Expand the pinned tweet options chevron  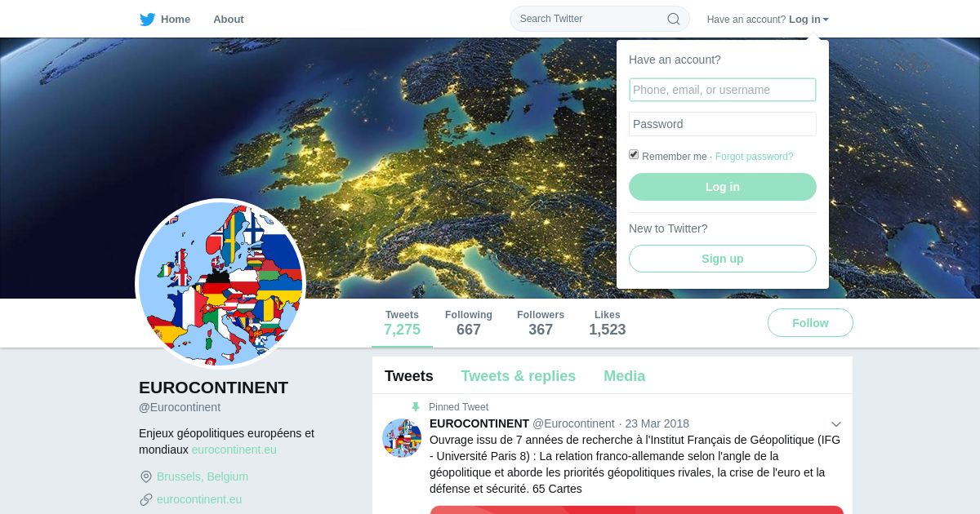[836, 424]
